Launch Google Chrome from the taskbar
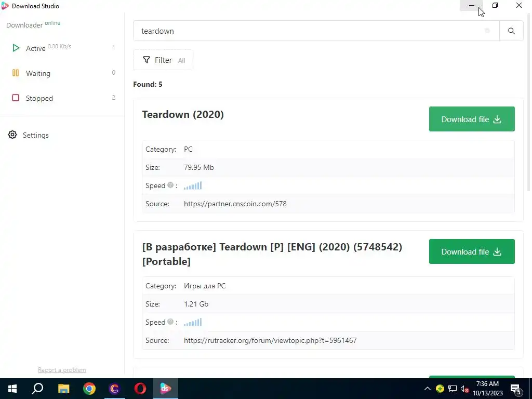The height and width of the screenshot is (399, 532). [x=89, y=389]
